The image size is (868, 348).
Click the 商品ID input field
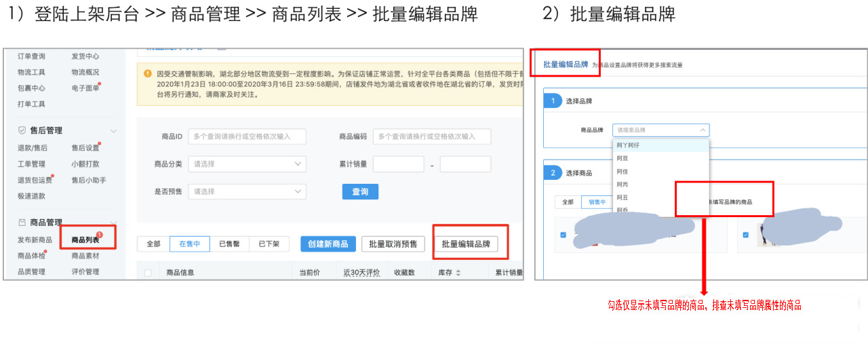(247, 136)
